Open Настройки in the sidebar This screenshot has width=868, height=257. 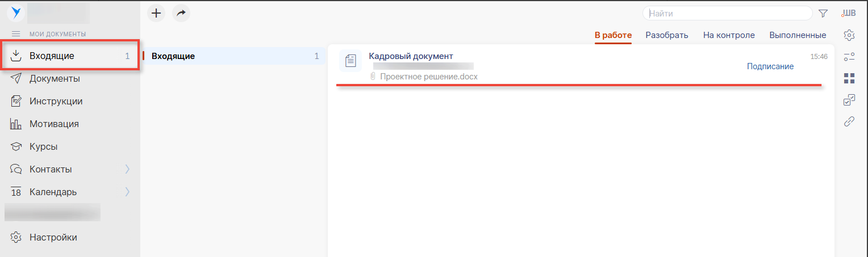tap(53, 237)
